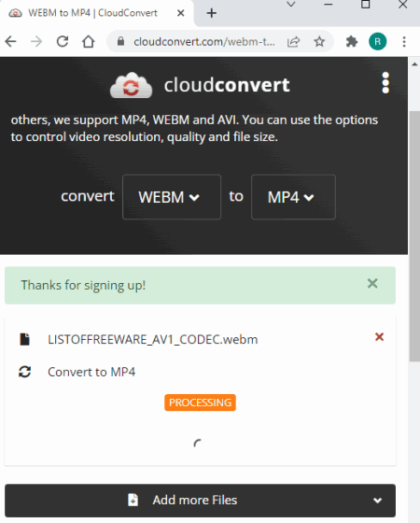Bookmark this page with the star icon
The width and height of the screenshot is (420, 523).
(319, 42)
